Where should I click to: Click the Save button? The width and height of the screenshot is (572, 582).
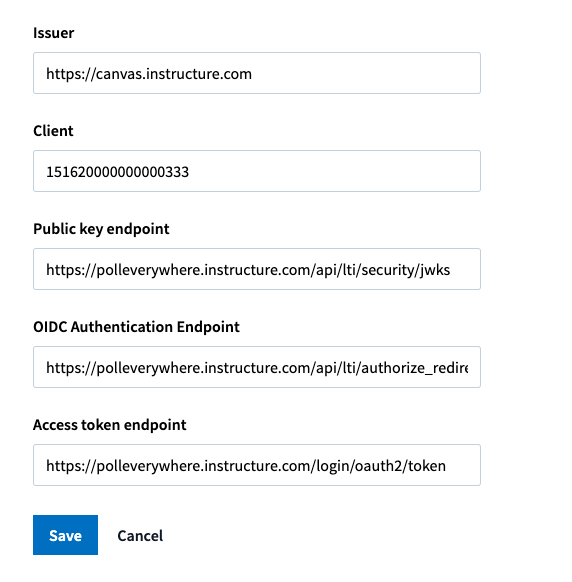65,535
